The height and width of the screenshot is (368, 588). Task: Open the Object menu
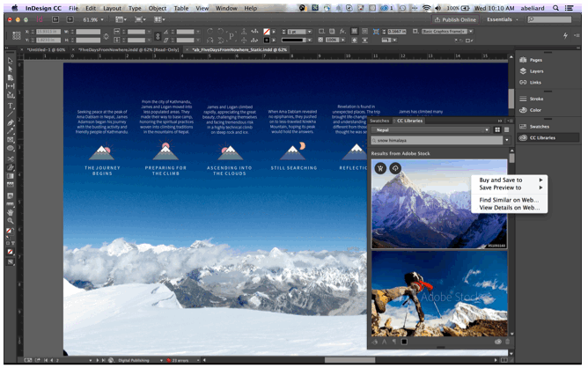coord(158,8)
